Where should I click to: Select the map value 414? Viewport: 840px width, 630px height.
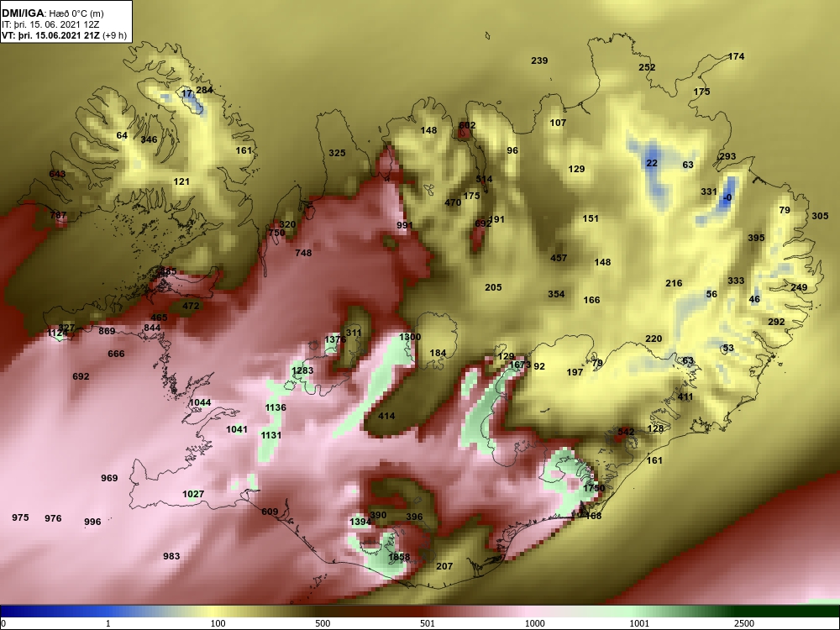[x=386, y=417]
